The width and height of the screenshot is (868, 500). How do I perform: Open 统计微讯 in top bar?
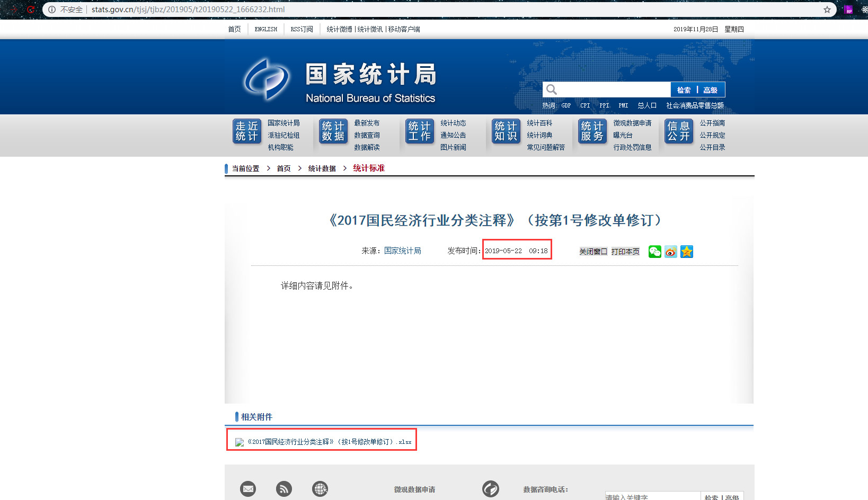pyautogui.click(x=370, y=29)
